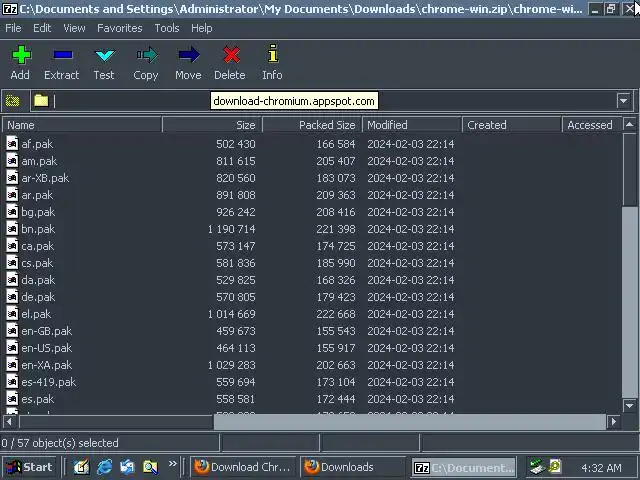Open Internet Explorer from quick launch
Viewport: 640px width, 480px height.
pos(104,467)
